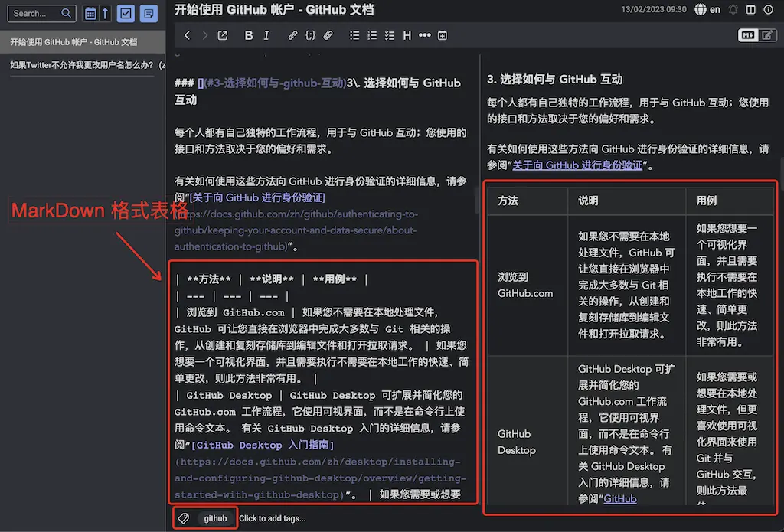Open the 'GitHub' link in preview table
This screenshot has width=784, height=532.
(x=620, y=498)
